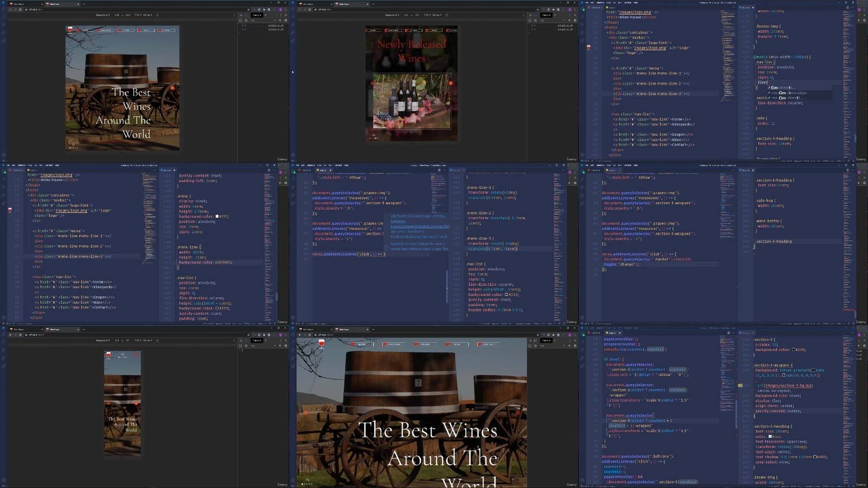Click wine glass logo in the phone-width preview
This screenshot has height=488, width=868.
(x=109, y=355)
